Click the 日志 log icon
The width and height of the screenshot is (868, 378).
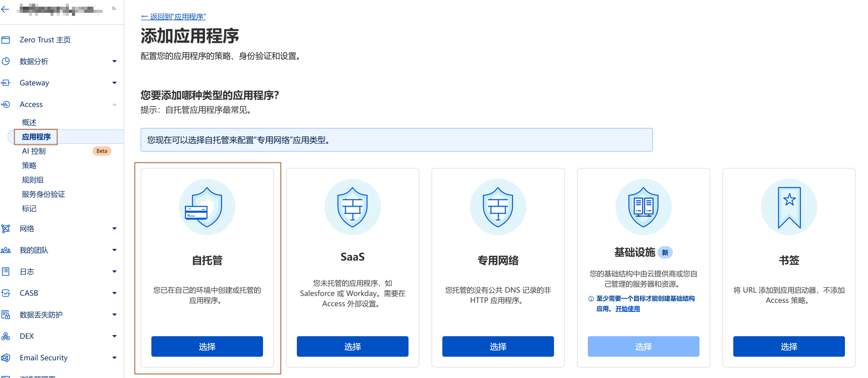(6, 271)
